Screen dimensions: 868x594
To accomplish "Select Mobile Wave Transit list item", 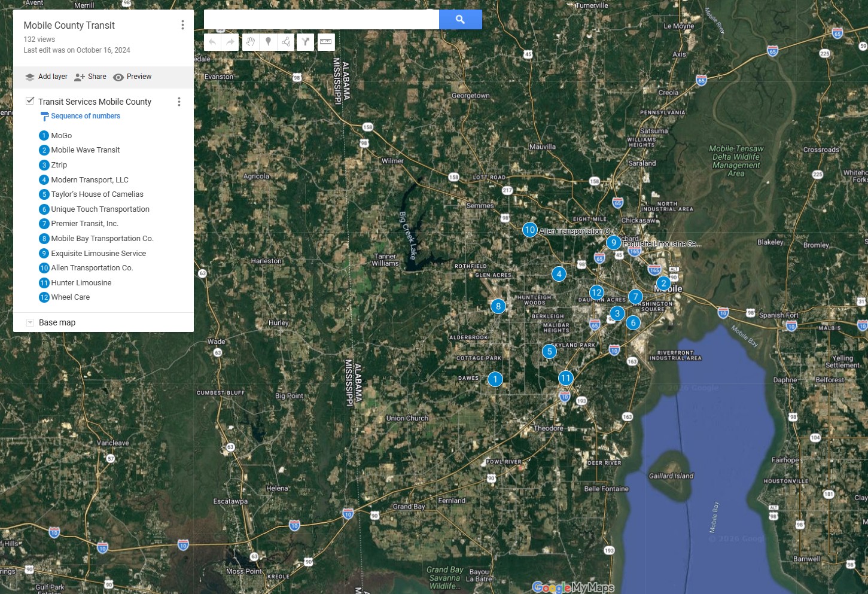I will (x=86, y=150).
